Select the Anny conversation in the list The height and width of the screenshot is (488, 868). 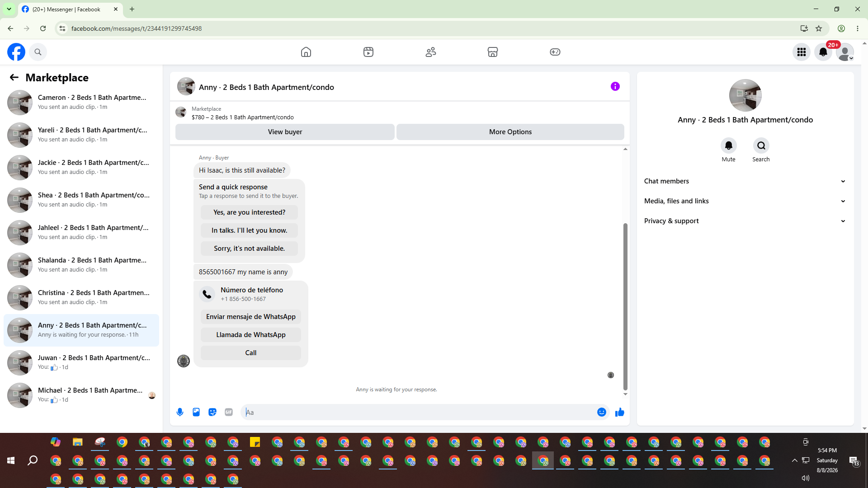point(81,330)
